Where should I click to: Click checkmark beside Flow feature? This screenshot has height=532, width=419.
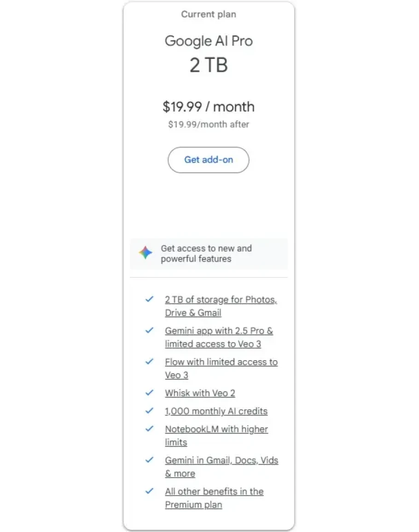tap(149, 362)
